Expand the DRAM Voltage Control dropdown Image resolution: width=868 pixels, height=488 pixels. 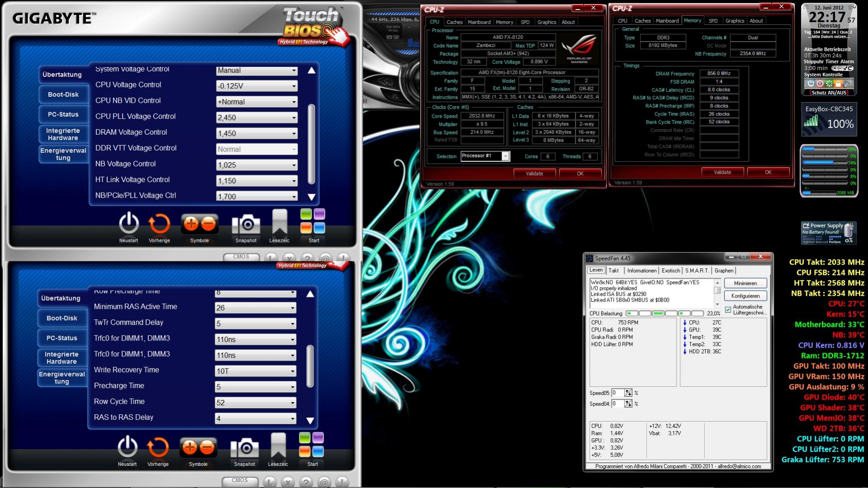click(257, 133)
